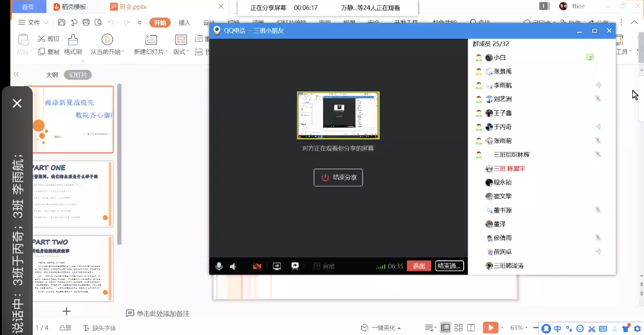644x335 pixels.
Task: Click the Print icon in quick toolbar
Action: click(x=86, y=22)
